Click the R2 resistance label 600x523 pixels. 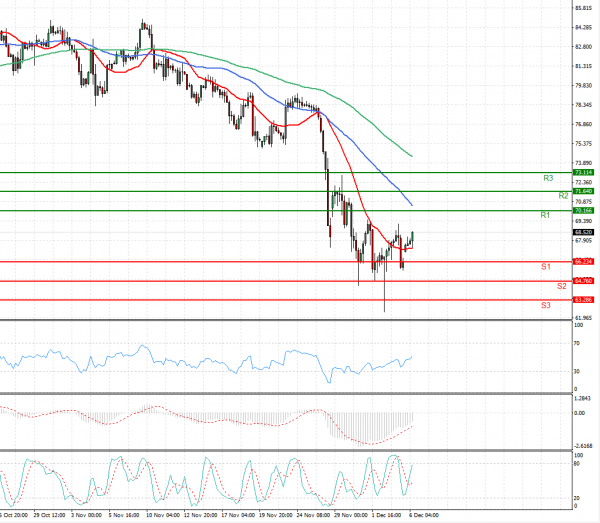tap(564, 196)
